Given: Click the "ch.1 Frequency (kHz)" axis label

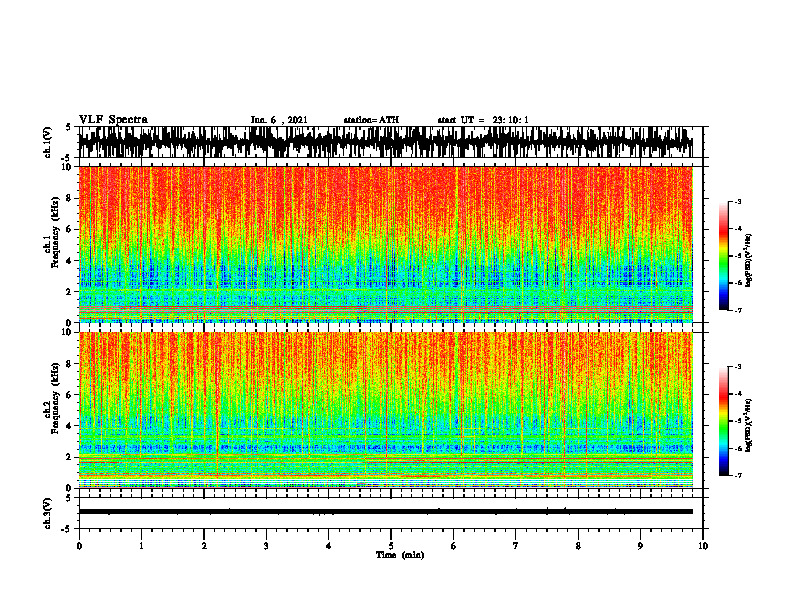Looking at the screenshot, I should (51, 233).
